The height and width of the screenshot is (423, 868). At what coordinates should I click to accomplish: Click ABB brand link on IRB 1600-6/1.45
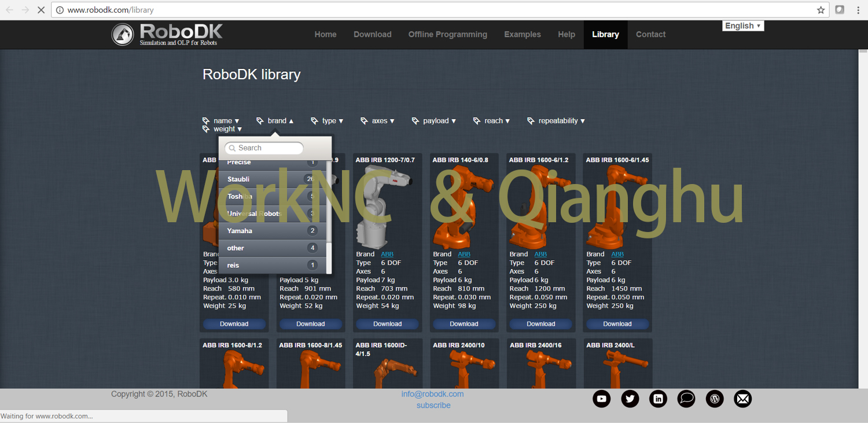(617, 254)
